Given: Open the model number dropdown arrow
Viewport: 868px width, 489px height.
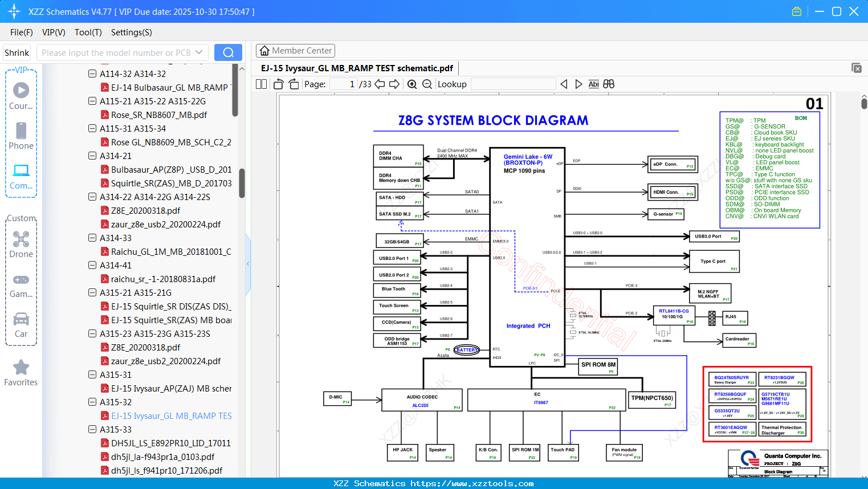Looking at the screenshot, I should pos(199,52).
